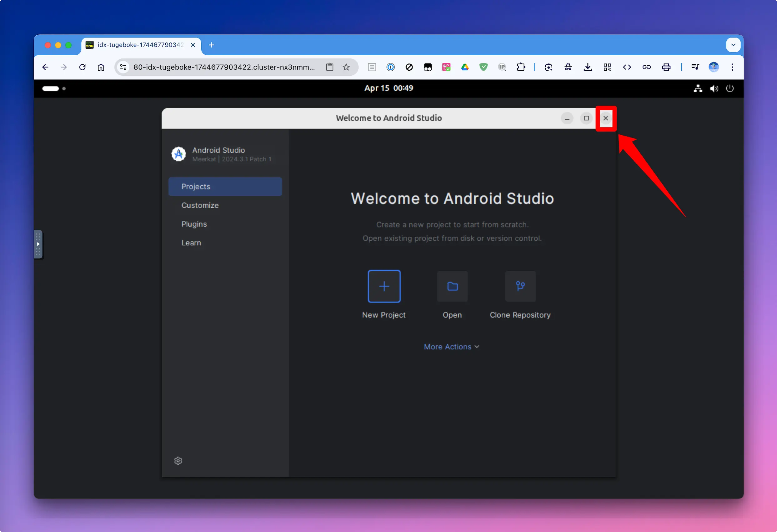
Task: Click the browser home icon
Action: [x=101, y=67]
